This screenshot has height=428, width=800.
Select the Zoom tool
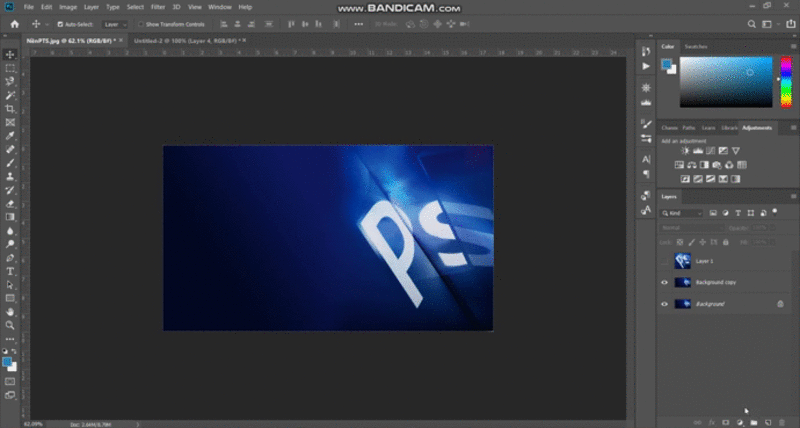tap(10, 325)
